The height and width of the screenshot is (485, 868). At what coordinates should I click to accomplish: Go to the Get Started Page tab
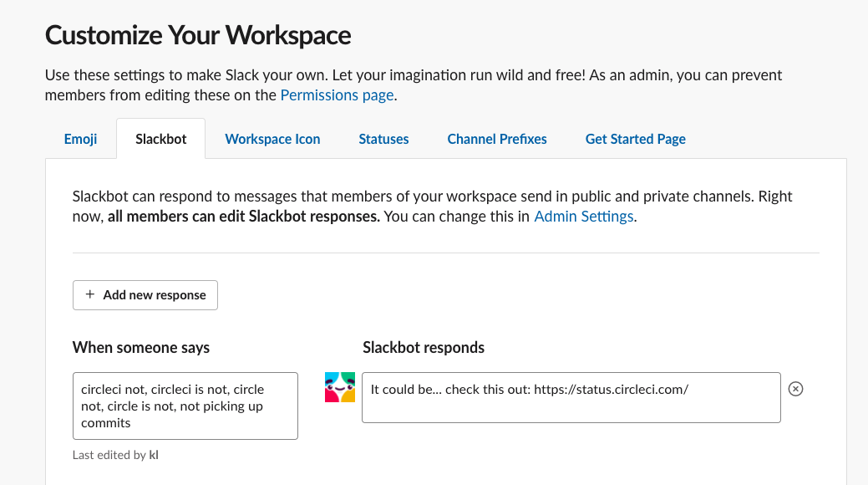635,139
